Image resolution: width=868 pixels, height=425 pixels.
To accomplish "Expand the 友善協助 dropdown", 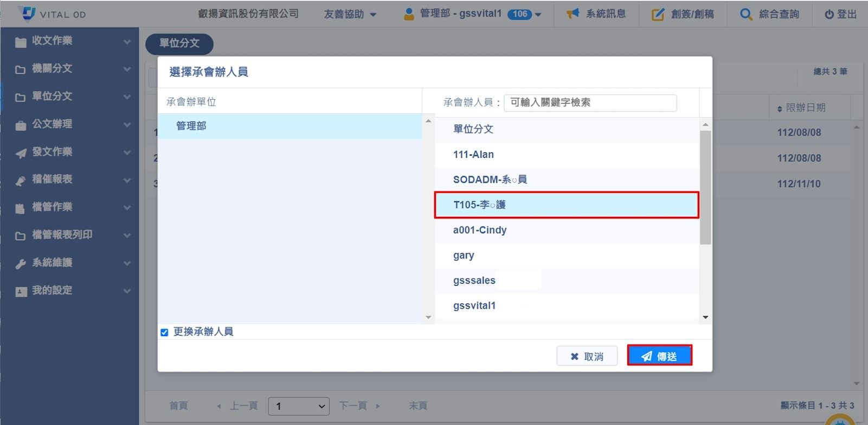I will [x=350, y=14].
